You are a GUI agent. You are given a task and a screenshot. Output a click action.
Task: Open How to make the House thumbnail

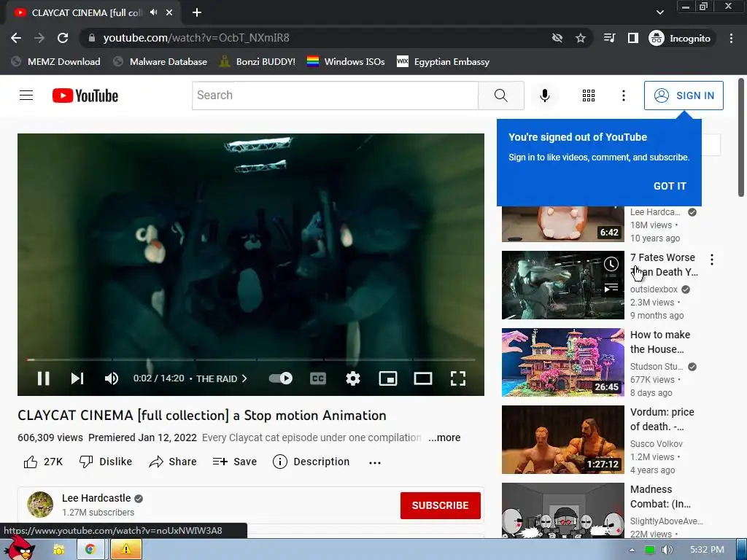562,362
